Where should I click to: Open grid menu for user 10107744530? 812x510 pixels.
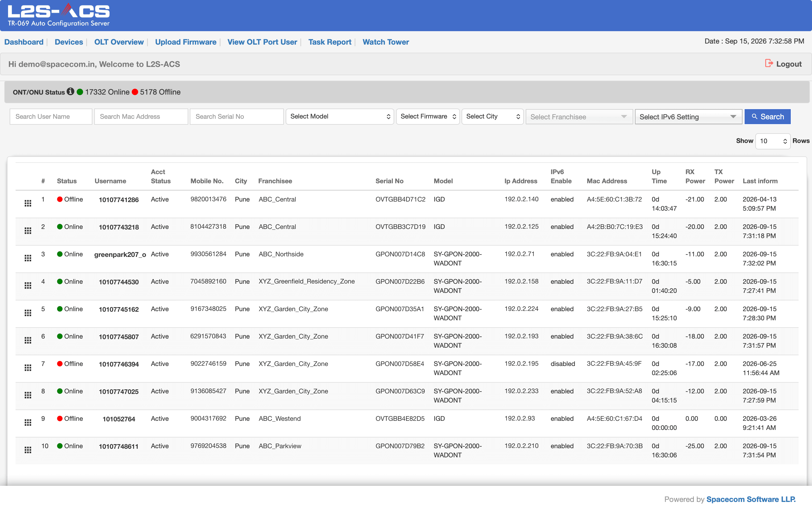[x=28, y=285]
